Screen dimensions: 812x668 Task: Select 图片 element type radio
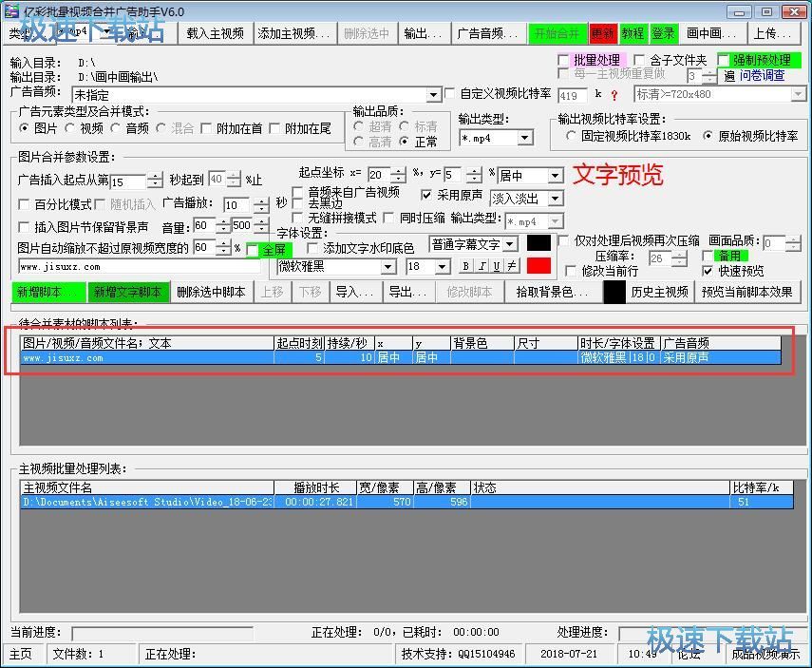tap(24, 128)
